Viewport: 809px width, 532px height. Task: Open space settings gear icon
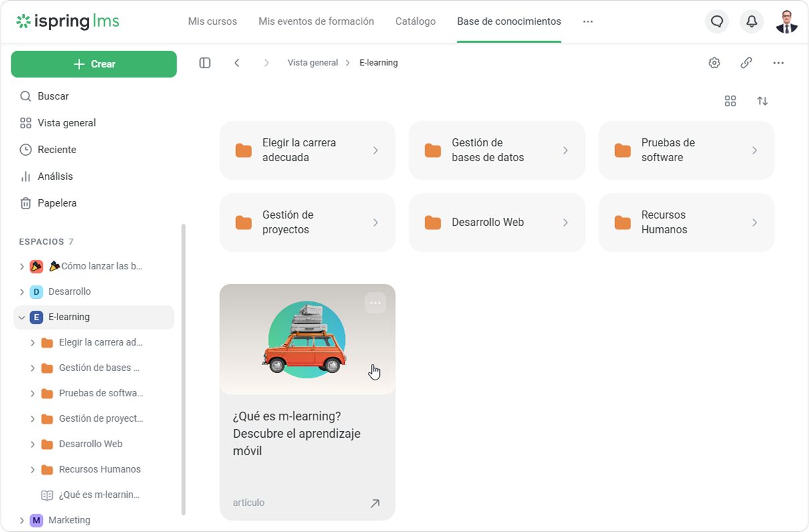[x=714, y=63]
